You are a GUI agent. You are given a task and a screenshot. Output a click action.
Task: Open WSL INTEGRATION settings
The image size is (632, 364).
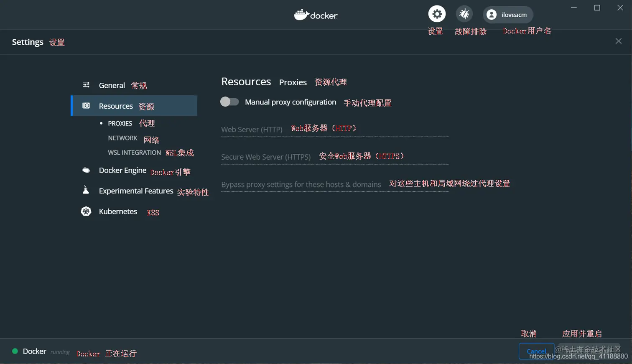pyautogui.click(x=134, y=152)
